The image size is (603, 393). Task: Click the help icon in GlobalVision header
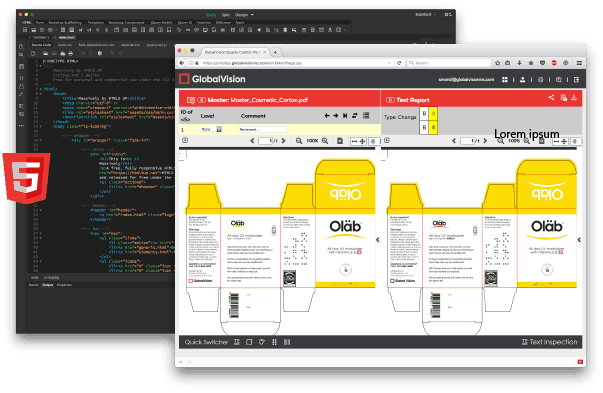tap(558, 80)
